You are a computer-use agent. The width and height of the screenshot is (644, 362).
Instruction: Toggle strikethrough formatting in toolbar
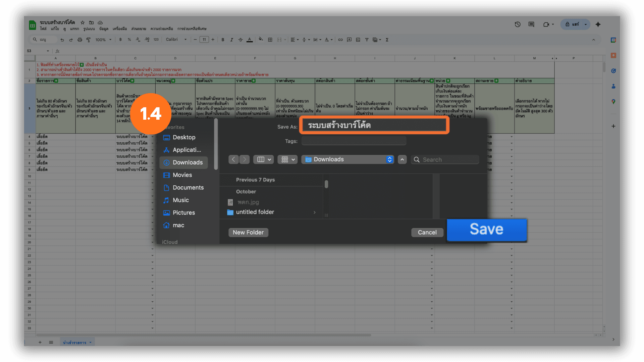[x=240, y=40]
